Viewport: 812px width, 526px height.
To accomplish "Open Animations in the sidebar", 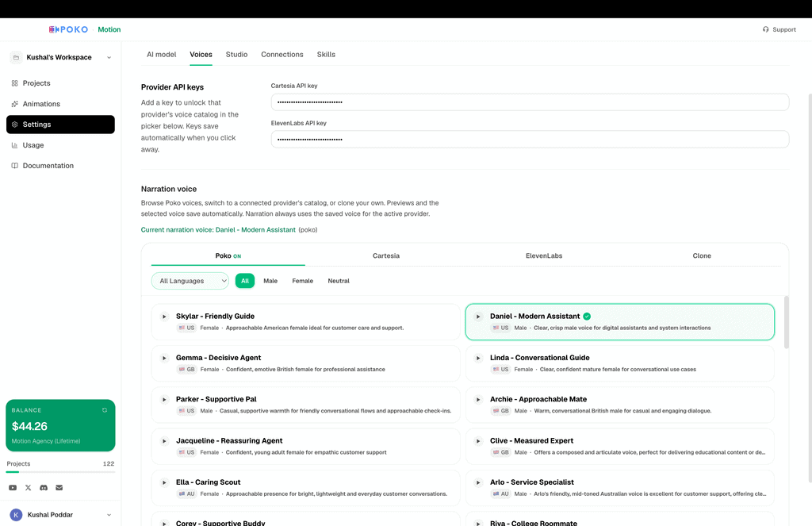I will [x=60, y=104].
